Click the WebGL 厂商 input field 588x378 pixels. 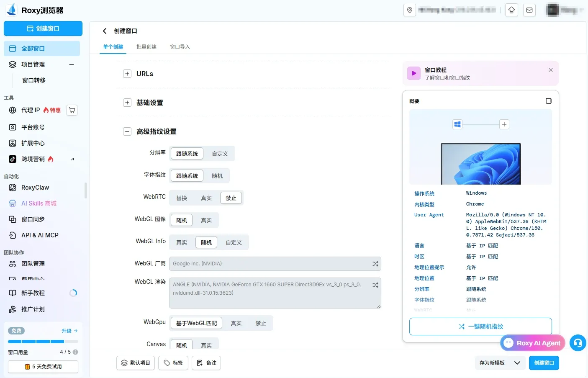coord(275,264)
